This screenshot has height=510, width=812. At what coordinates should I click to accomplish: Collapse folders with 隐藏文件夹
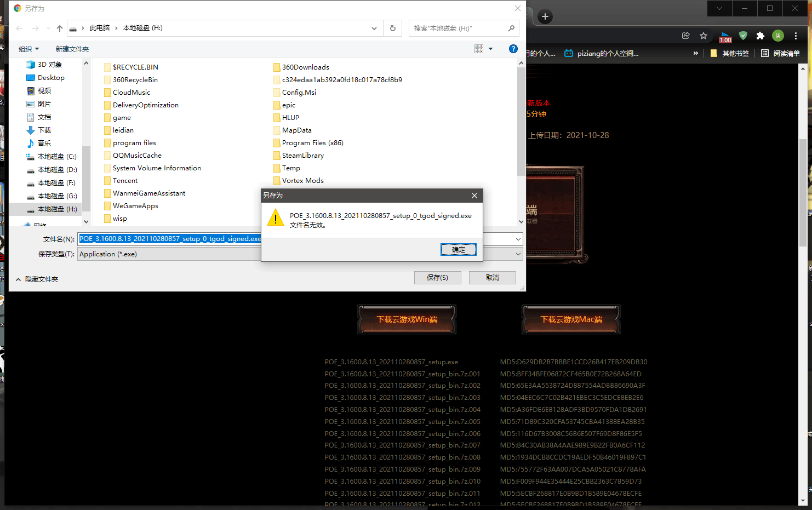click(x=37, y=279)
